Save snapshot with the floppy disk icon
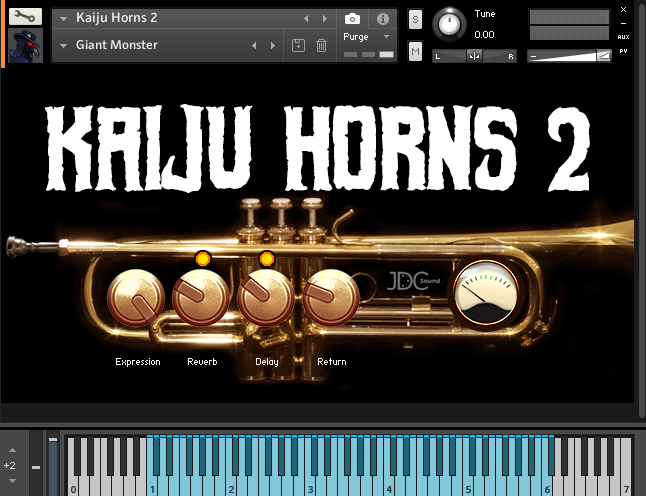Image resolution: width=646 pixels, height=496 pixels. [x=298, y=45]
